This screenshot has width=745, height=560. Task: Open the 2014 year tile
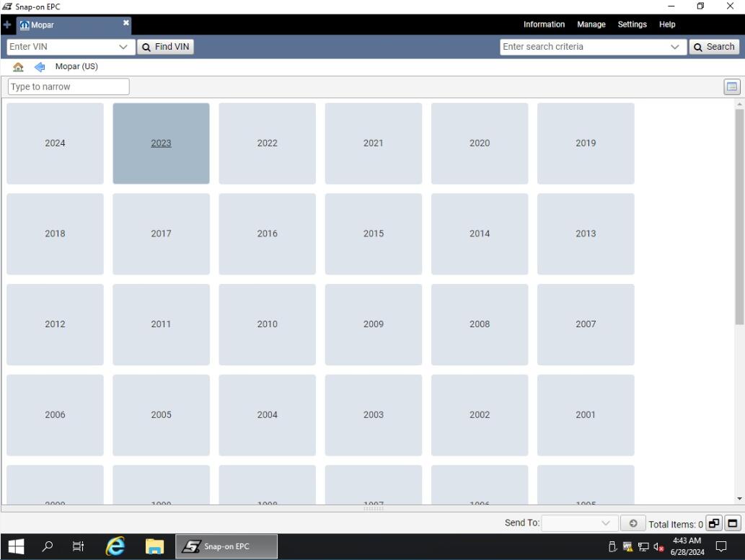480,234
